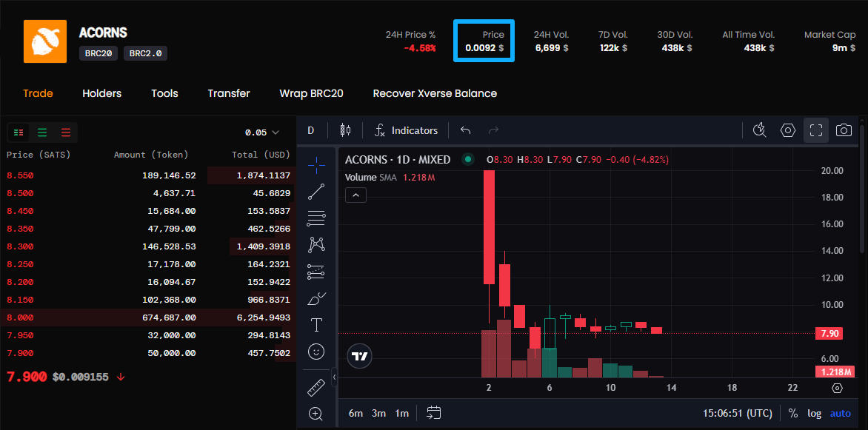This screenshot has height=430, width=868.
Task: Open chart settings hexagon icon
Action: coord(788,130)
